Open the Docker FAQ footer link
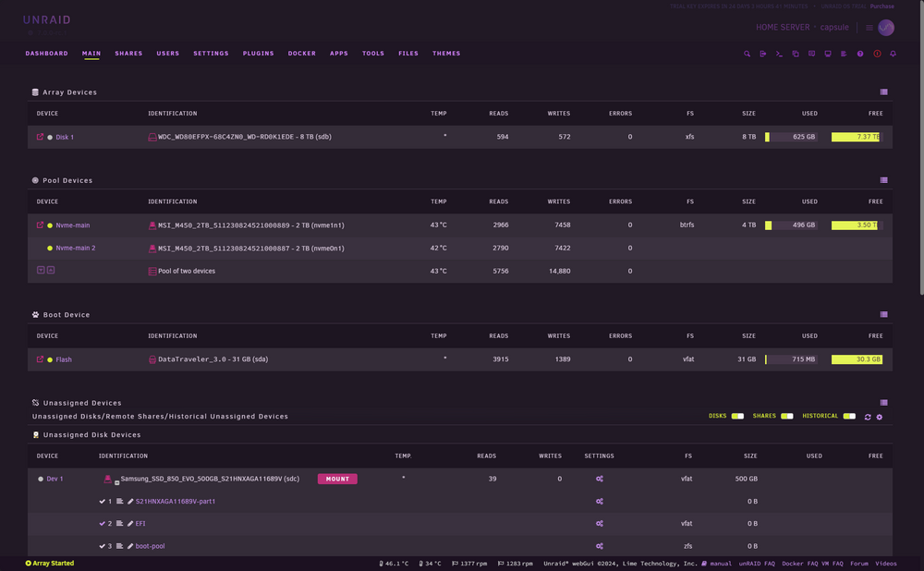924x571 pixels. click(800, 564)
